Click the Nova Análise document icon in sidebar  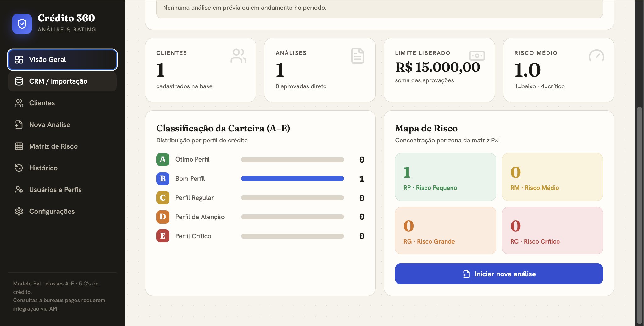[19, 124]
